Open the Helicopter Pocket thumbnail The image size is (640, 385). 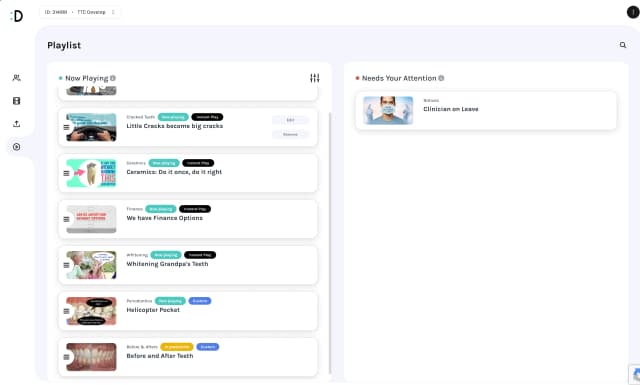(91, 311)
